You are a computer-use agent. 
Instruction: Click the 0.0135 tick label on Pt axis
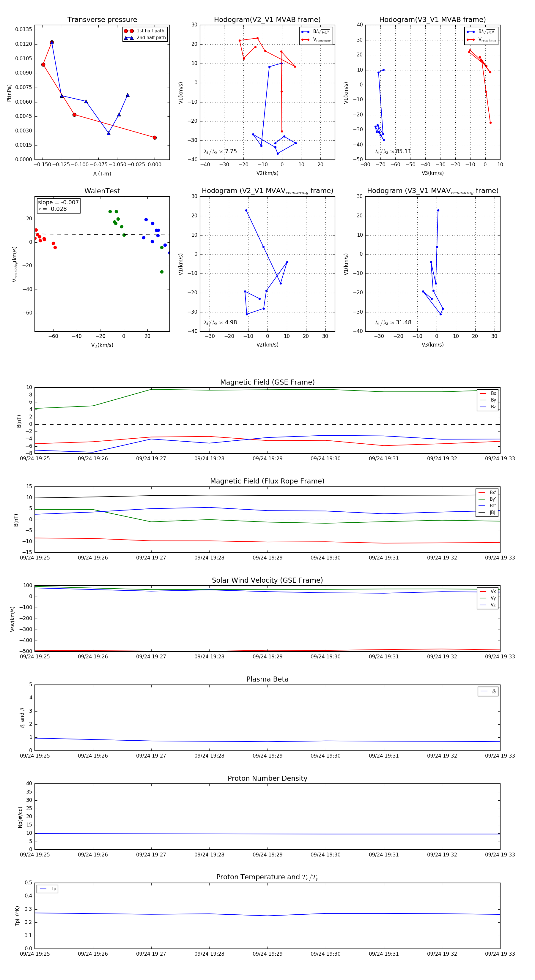pyautogui.click(x=23, y=30)
